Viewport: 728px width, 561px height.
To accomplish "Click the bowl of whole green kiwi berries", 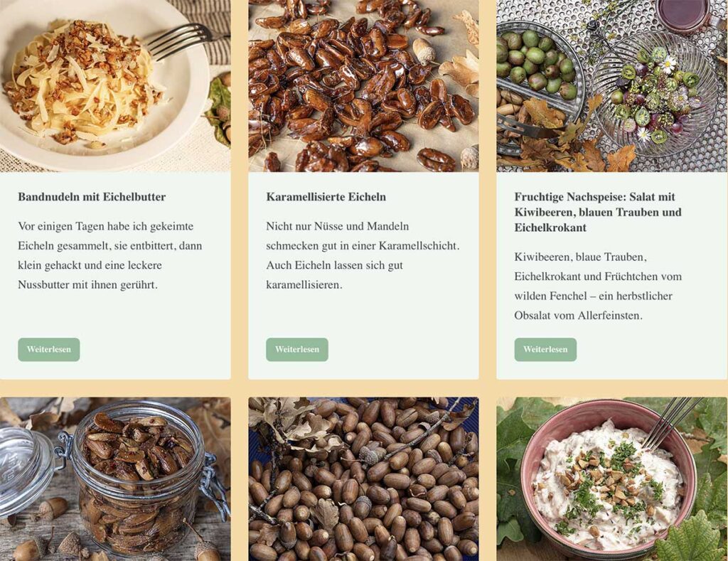I will coord(539,65).
